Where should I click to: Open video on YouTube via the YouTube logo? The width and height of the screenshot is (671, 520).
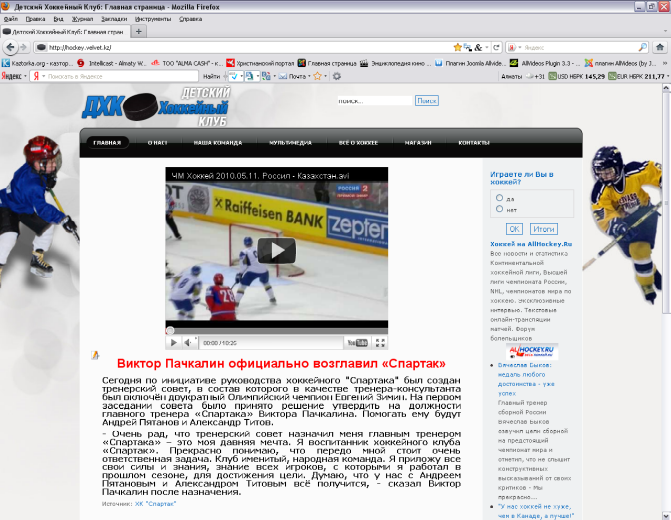357,342
